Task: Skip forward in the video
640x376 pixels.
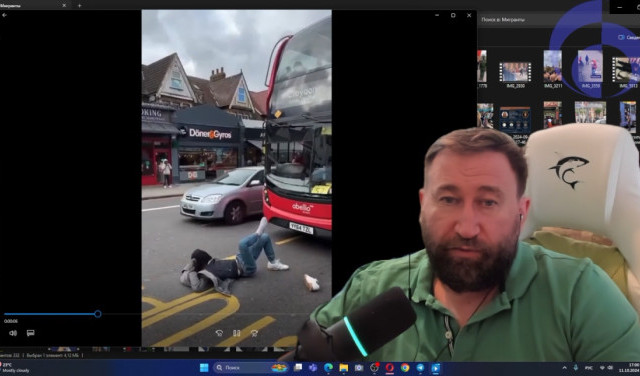Action: pos(254,333)
